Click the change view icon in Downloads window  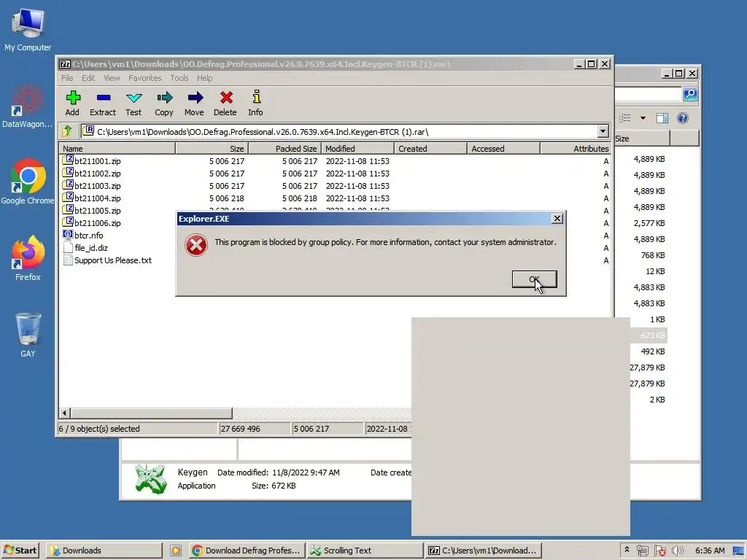(625, 118)
